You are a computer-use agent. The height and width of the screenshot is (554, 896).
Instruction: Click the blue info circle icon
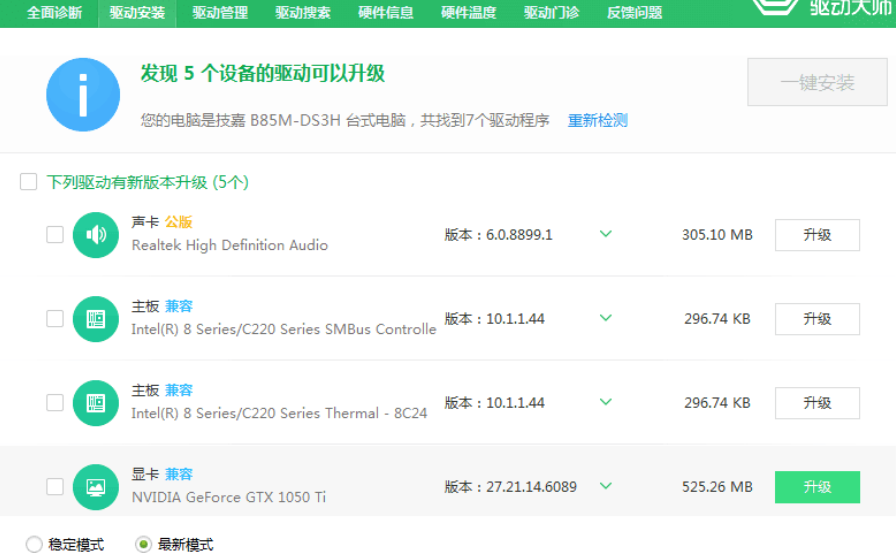tap(83, 95)
